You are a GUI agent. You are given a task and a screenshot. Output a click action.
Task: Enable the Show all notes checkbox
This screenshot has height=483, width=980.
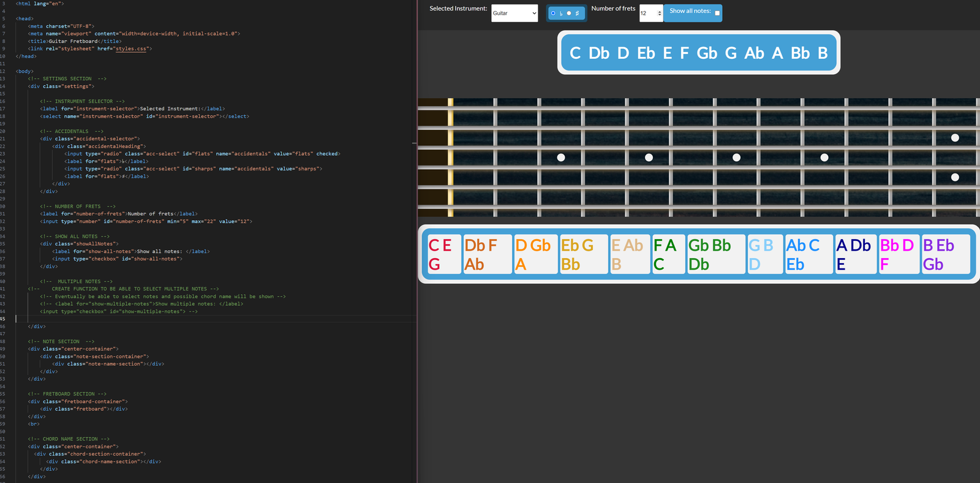717,13
